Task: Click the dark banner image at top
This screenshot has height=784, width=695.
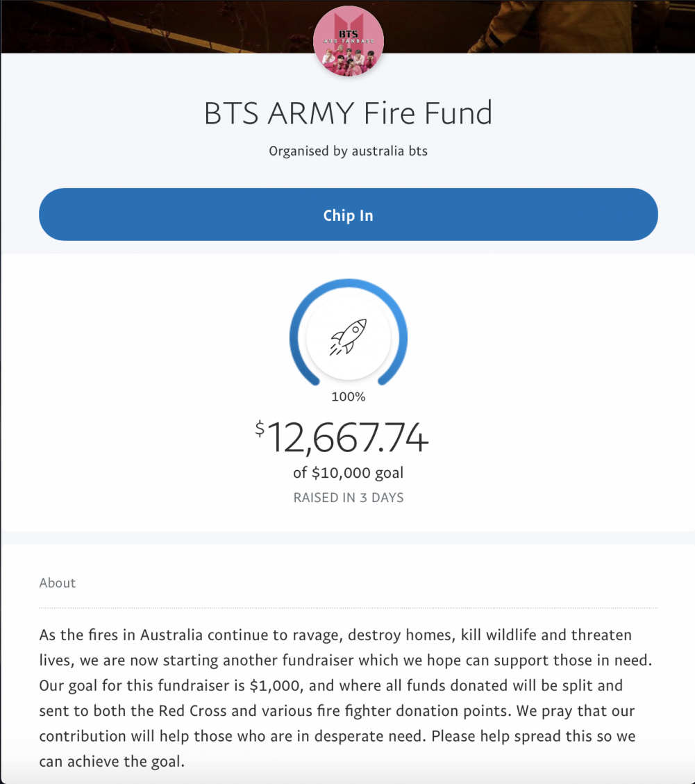Action: pos(150,26)
